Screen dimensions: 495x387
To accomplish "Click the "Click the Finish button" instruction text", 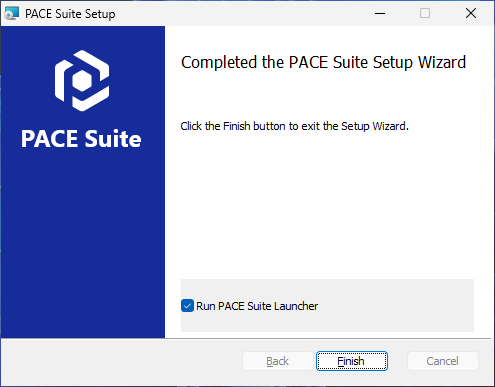I will coord(294,126).
